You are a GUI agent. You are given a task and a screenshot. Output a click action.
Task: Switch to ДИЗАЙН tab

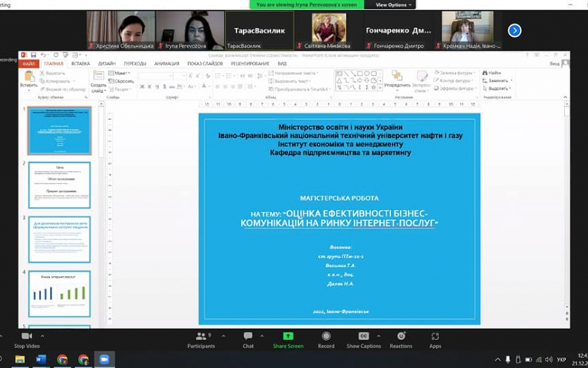107,64
